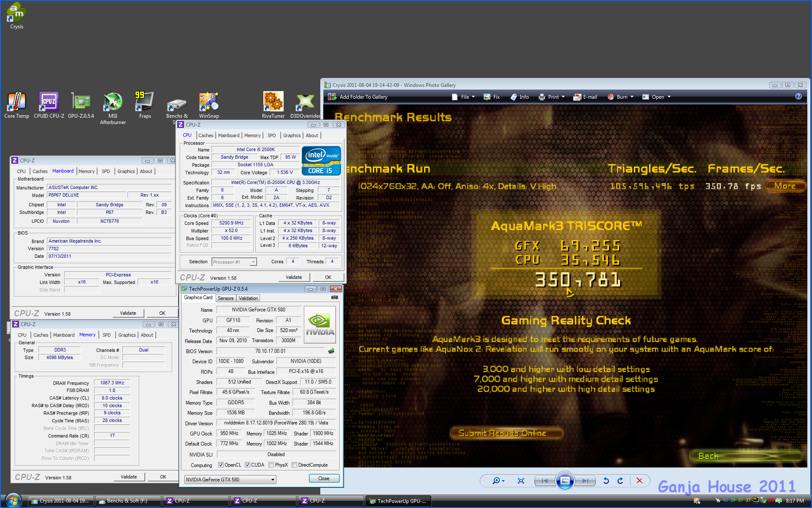The height and width of the screenshot is (508, 812).
Task: Click OK in the front CPU-Z window
Action: pyautogui.click(x=328, y=277)
